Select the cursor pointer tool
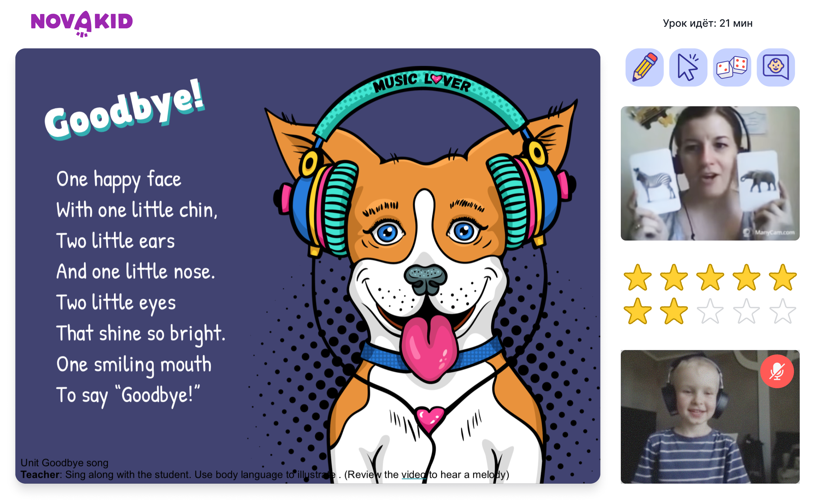Image resolution: width=815 pixels, height=504 pixels. pos(688,67)
